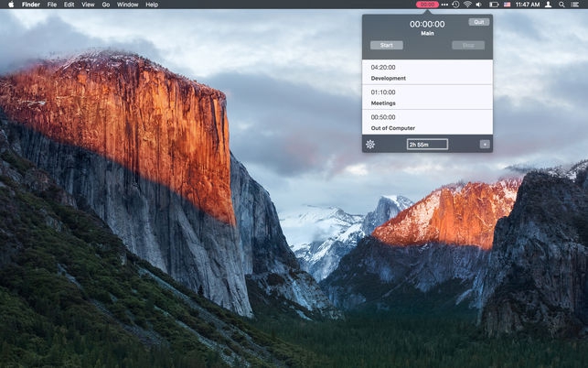This screenshot has width=588, height=368.
Task: Open the US flag input menu
Action: coord(507,5)
